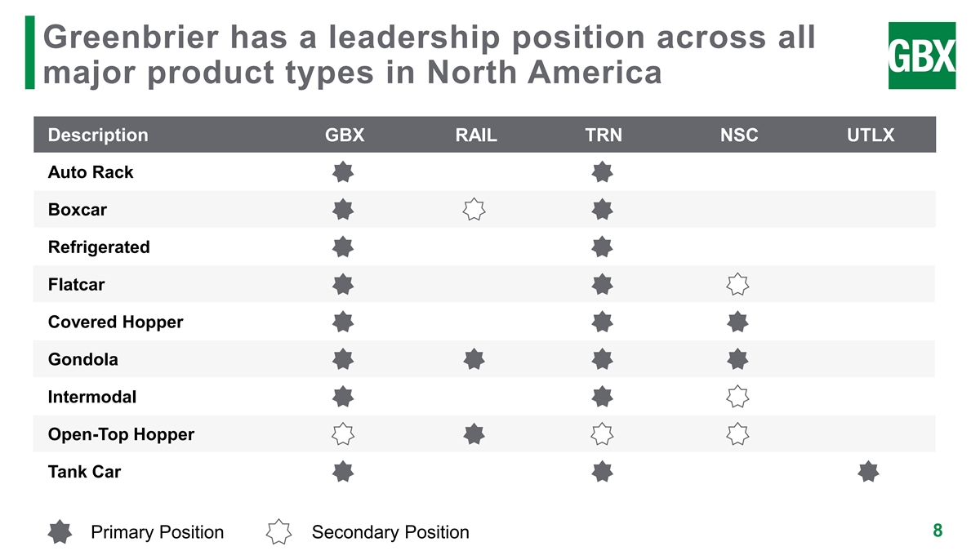Viewport: 980px width, 551px height.
Task: Click GBX outlined star for Open-Top Hopper
Action: point(343,434)
